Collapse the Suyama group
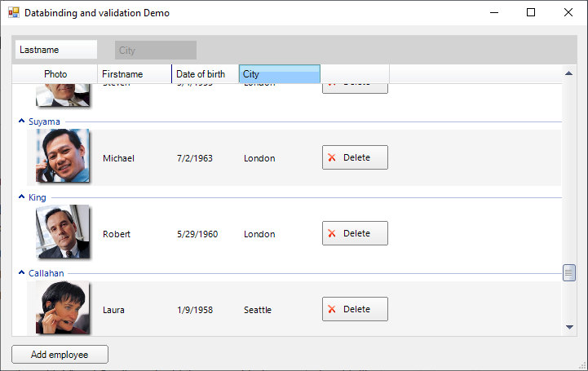588x371 pixels. (x=21, y=121)
